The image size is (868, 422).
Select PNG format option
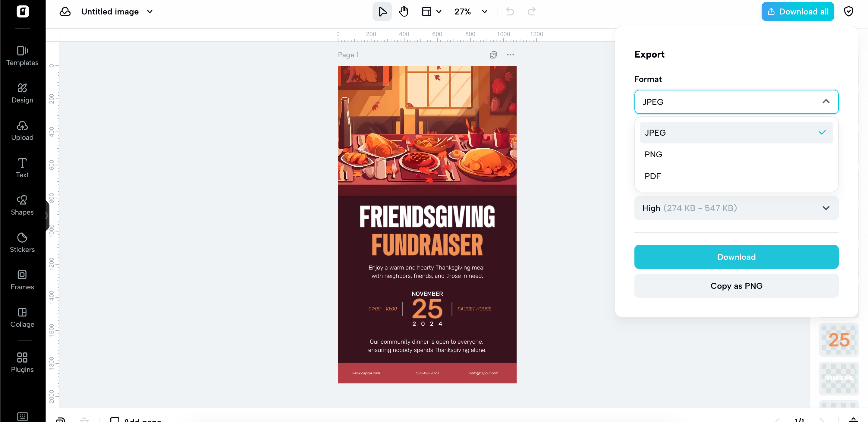tap(736, 154)
